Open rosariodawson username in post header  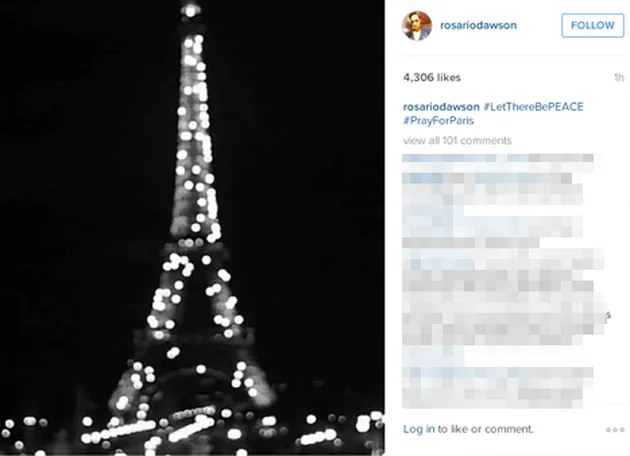coord(478,25)
